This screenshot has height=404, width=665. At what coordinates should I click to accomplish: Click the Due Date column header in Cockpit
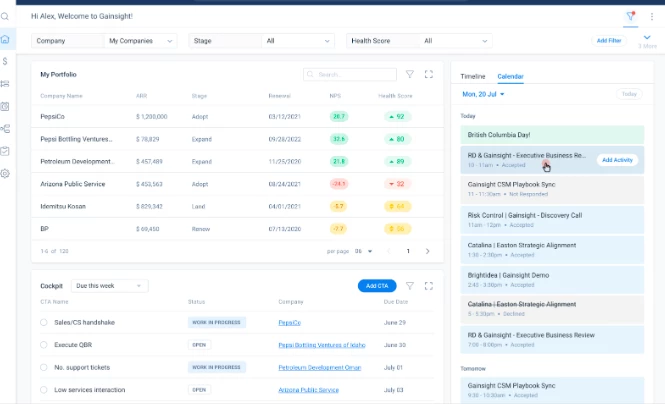(x=395, y=302)
